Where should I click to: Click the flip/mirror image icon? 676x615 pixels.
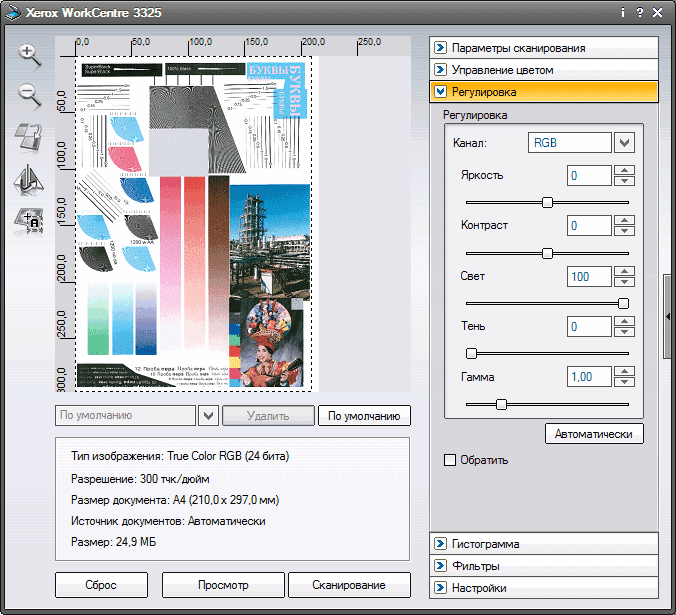point(30,179)
